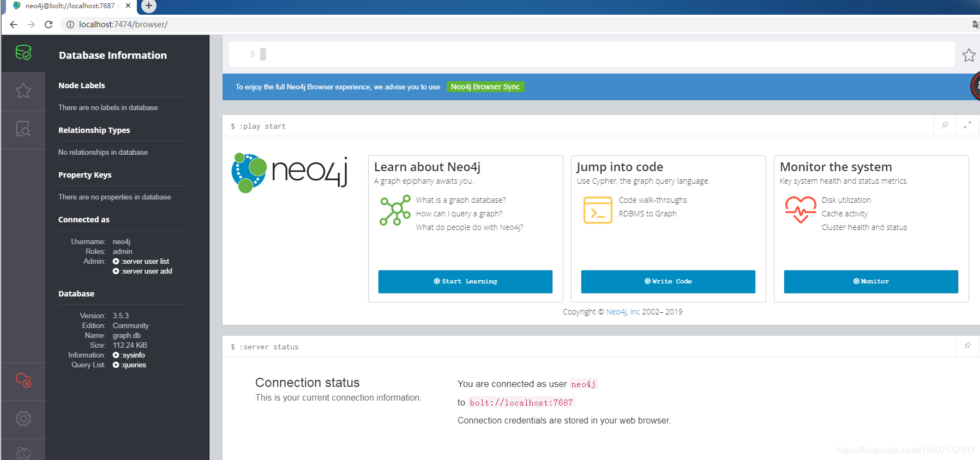Run the :sysinfo command link

coord(129,355)
